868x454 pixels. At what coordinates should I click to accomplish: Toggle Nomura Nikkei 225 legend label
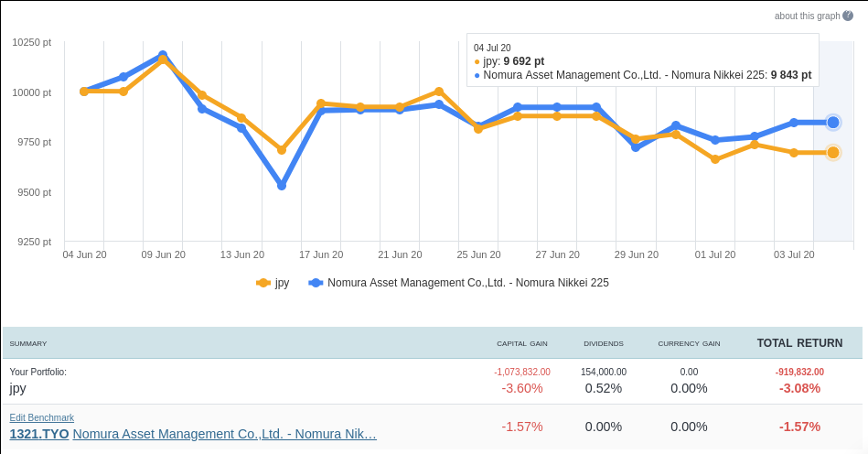tap(467, 283)
